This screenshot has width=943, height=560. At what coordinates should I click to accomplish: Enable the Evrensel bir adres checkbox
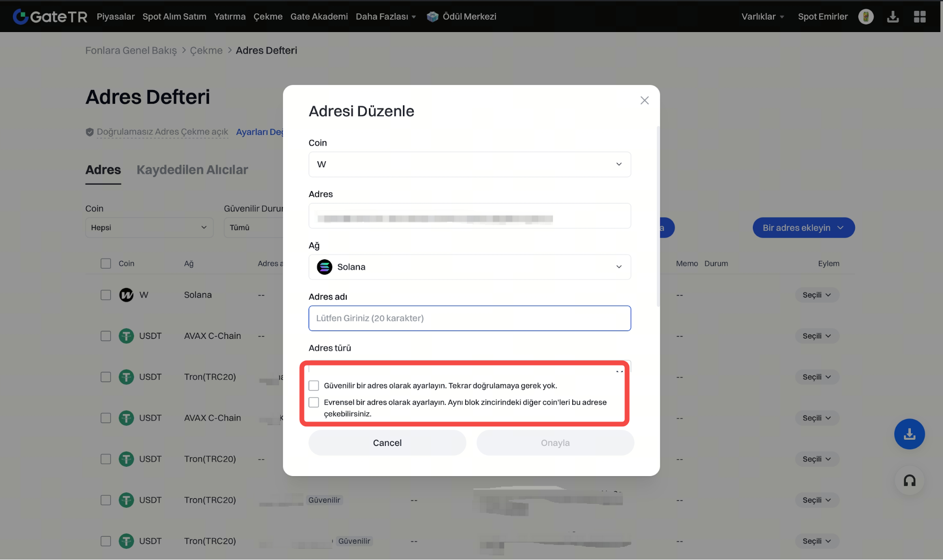point(314,402)
